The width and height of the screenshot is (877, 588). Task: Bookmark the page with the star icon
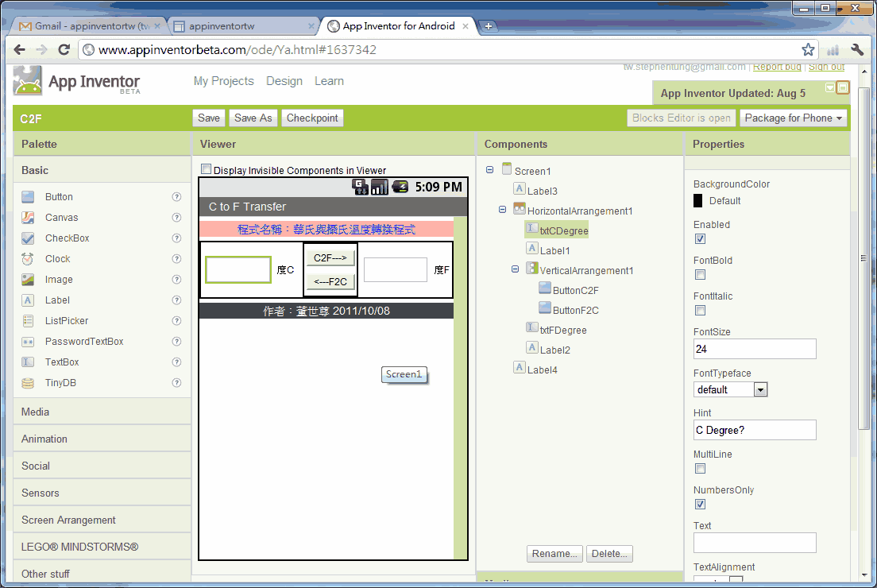coord(808,50)
